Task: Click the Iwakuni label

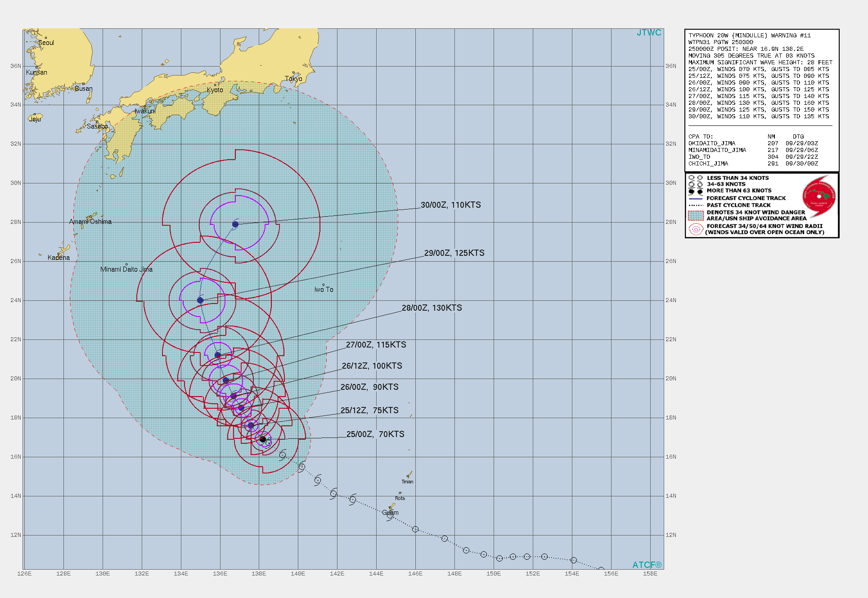Action: click(145, 111)
